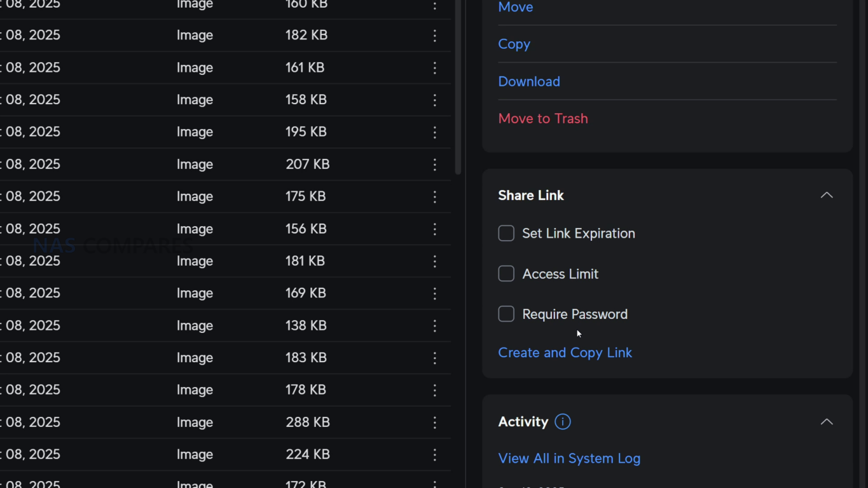This screenshot has width=868, height=488.
Task: Click Create and Copy Link
Action: (x=565, y=353)
